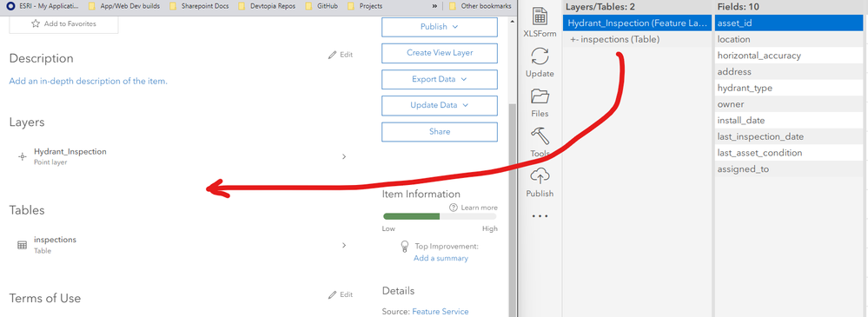Click the Create View Layer button
This screenshot has width=868, height=317.
tap(440, 53)
